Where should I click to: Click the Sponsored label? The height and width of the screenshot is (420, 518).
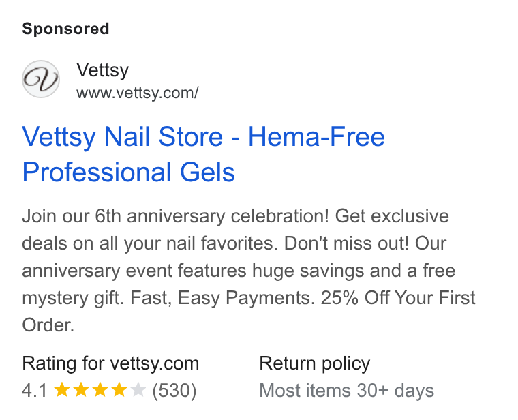coord(65,29)
